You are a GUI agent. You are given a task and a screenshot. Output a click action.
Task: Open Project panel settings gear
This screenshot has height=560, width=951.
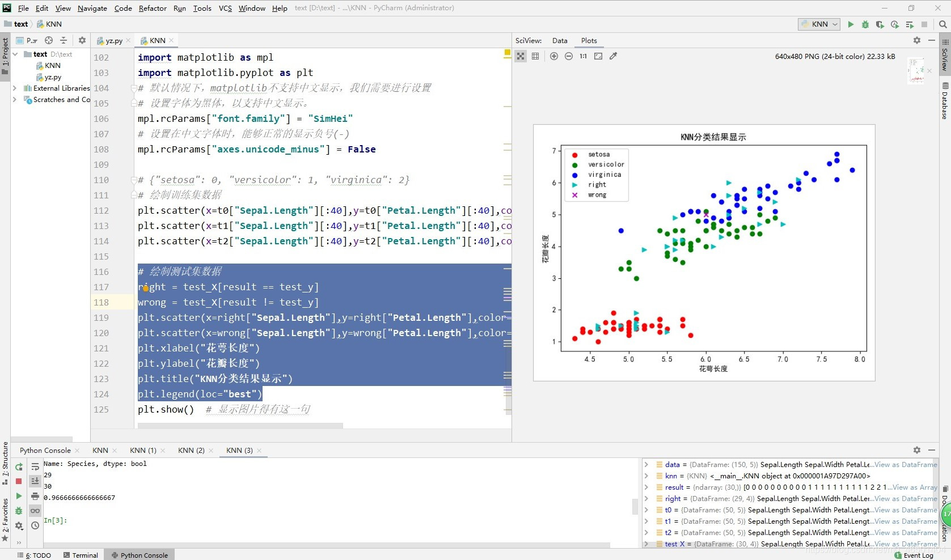82,40
